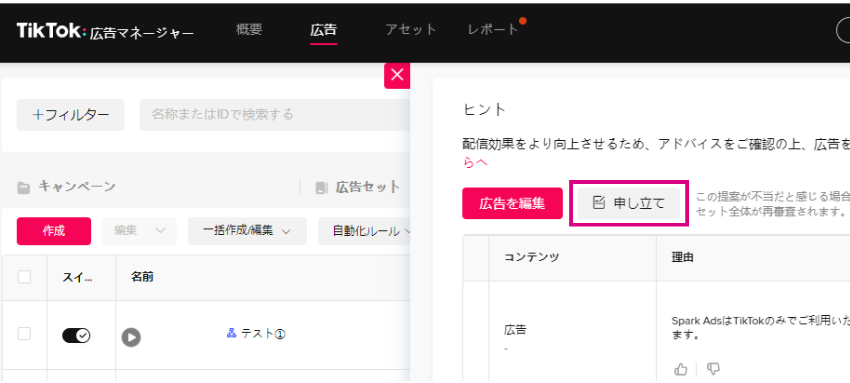The width and height of the screenshot is (850, 383).
Task: Select the キャンペーン level tab
Action: pos(76,187)
